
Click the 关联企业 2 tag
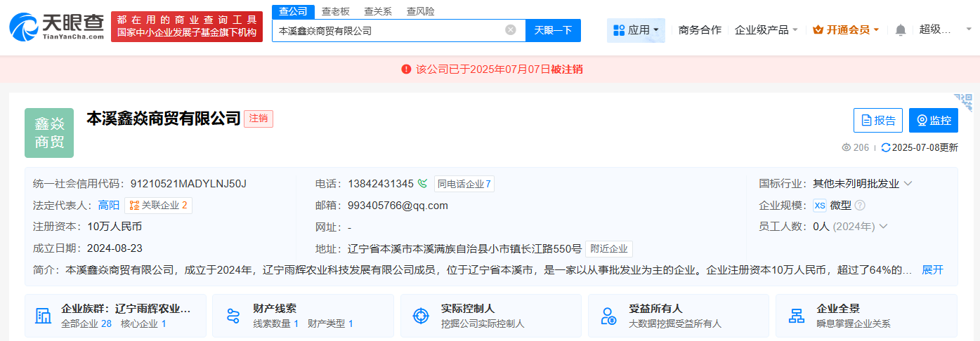[x=158, y=206]
